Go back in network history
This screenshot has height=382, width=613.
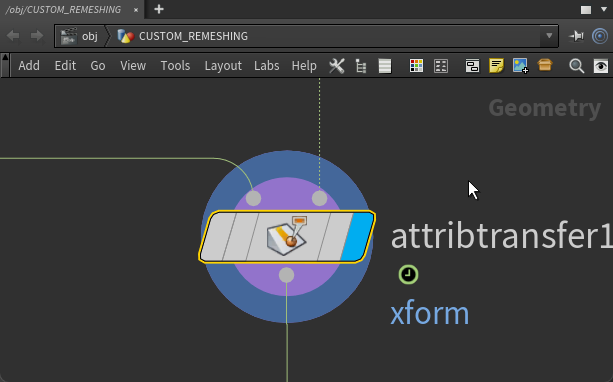(x=13, y=36)
